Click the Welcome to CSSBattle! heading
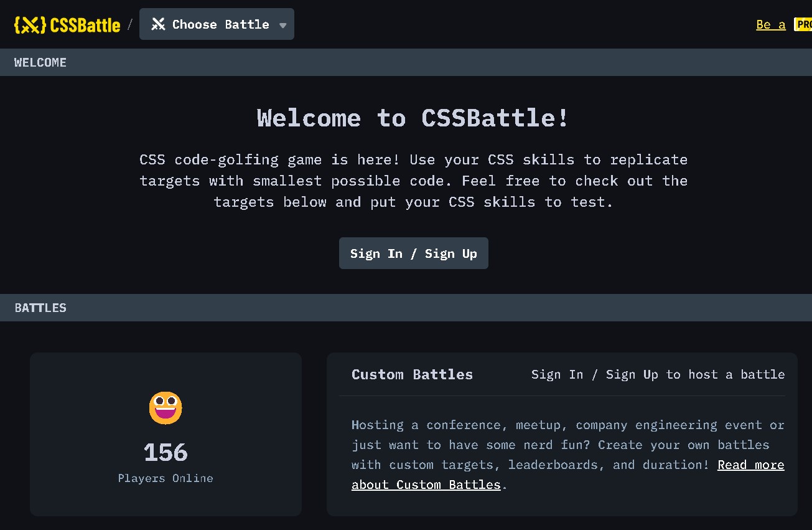 point(413,118)
